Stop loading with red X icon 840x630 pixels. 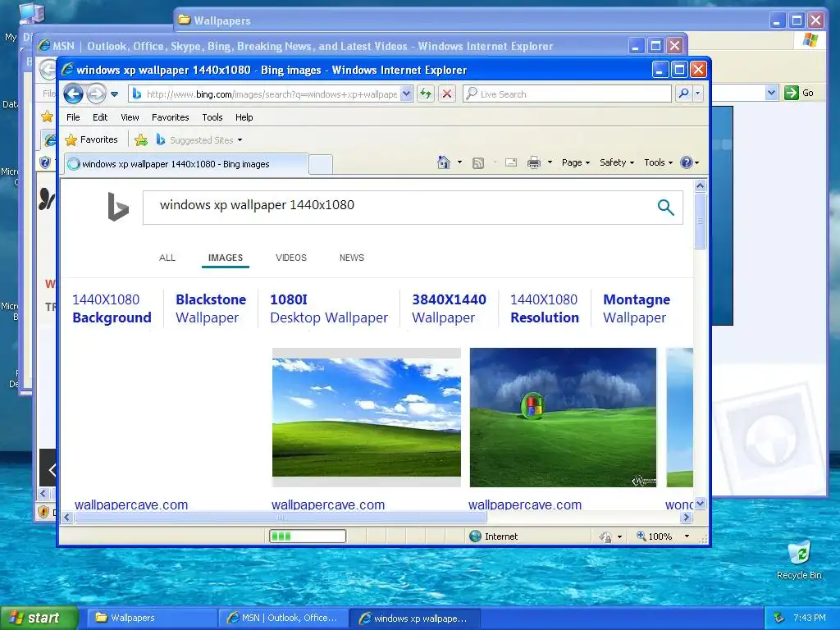click(447, 94)
